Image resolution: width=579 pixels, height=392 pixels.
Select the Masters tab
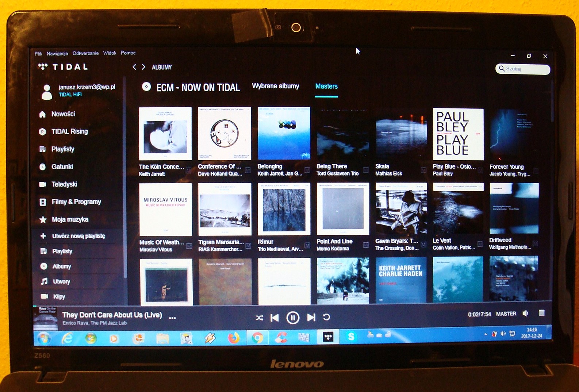[326, 87]
